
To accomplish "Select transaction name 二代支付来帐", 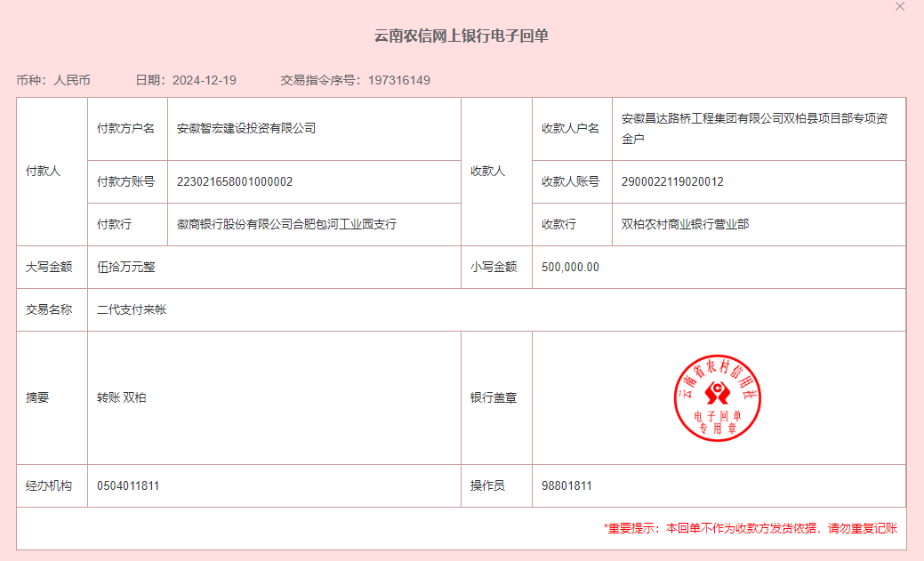I will point(132,310).
